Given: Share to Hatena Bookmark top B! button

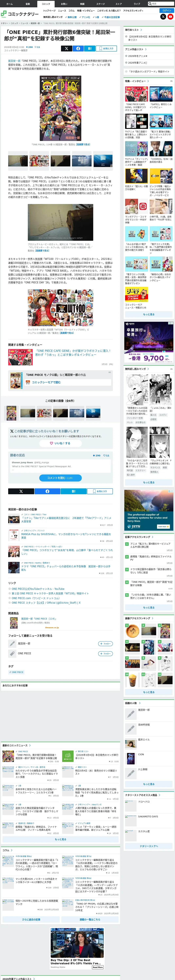Looking at the screenshot, I should point(90,48).
